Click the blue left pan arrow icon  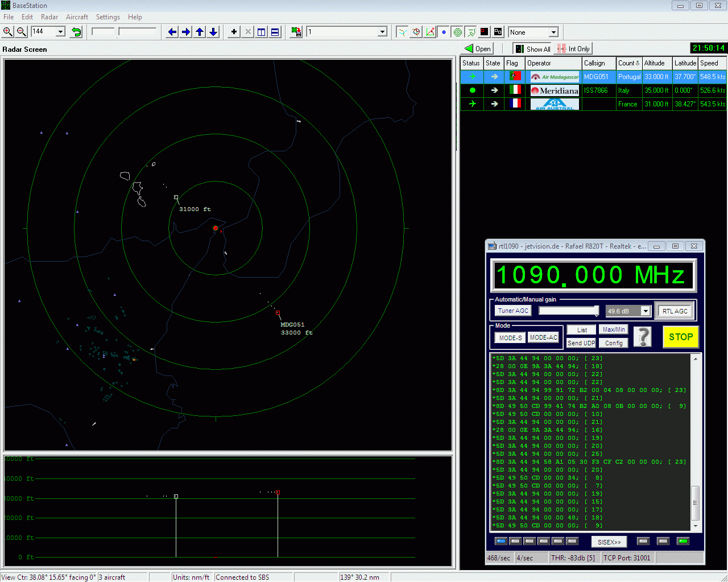[x=172, y=32]
